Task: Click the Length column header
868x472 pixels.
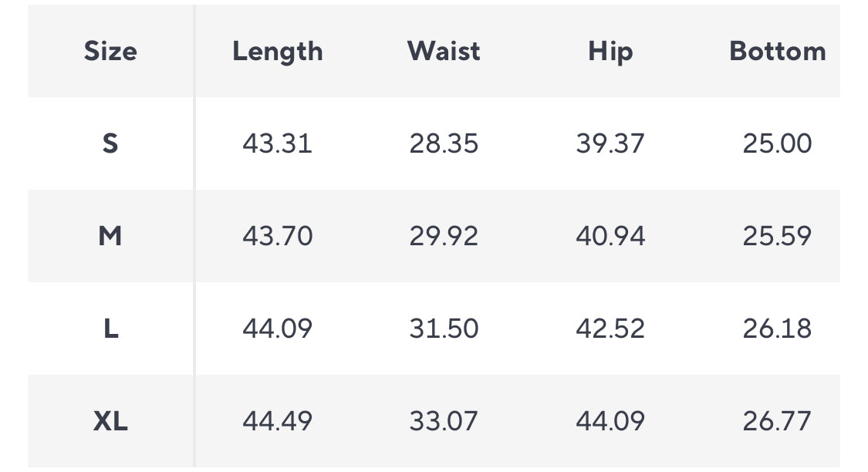Action: [277, 52]
